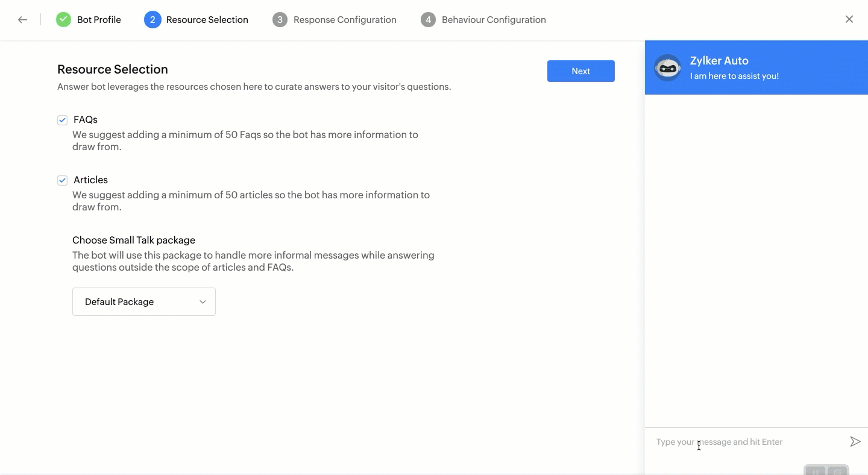Go back using the left arrow icon
Screen dimensions: 868x475
pyautogui.click(x=22, y=20)
